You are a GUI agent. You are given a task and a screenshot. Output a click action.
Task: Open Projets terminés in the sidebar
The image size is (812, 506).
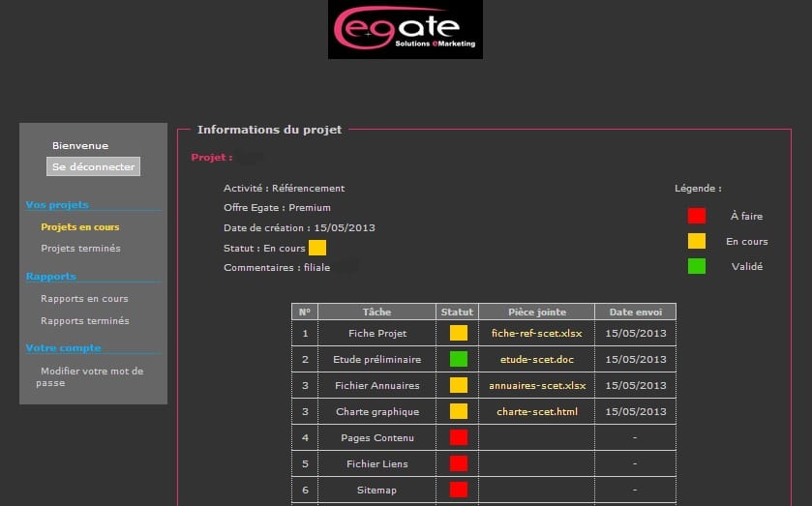80,248
